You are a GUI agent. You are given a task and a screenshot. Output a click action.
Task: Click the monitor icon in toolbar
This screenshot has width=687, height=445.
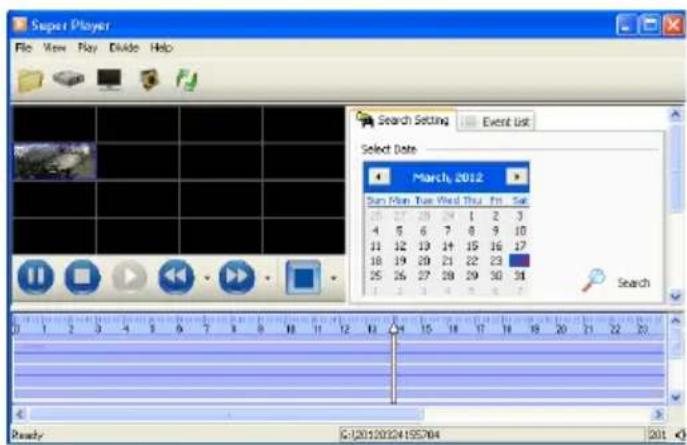coord(109,80)
